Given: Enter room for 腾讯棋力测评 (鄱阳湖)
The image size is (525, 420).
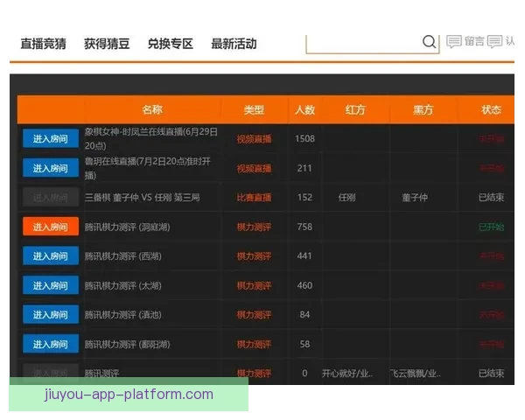Looking at the screenshot, I should pyautogui.click(x=51, y=344).
